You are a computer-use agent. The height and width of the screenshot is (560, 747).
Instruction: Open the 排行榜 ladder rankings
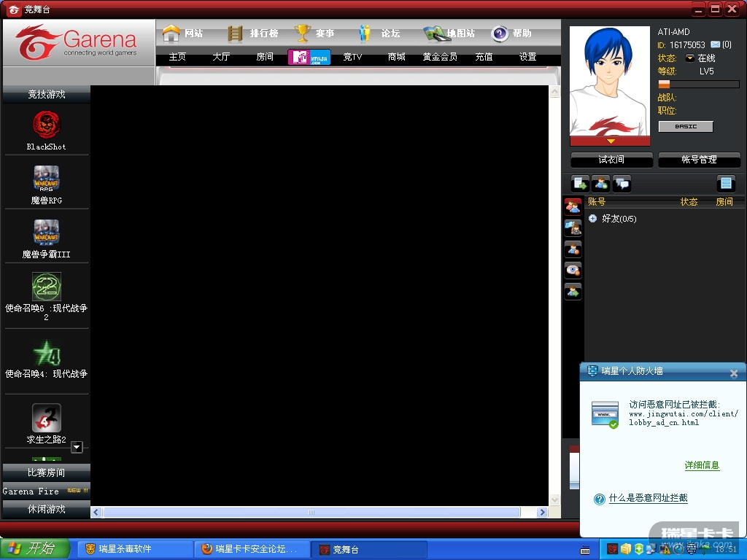tap(252, 33)
